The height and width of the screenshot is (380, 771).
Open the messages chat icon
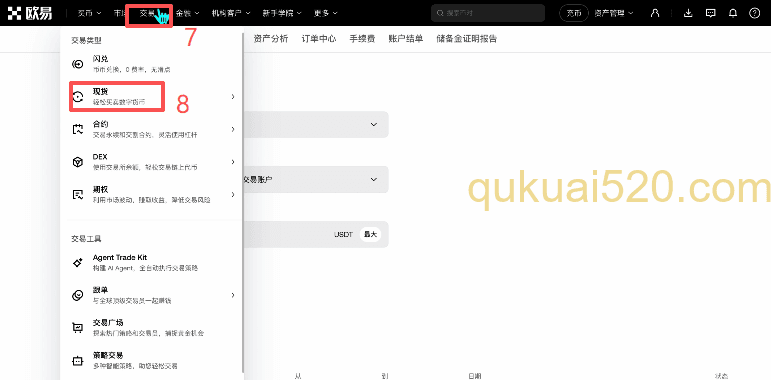click(710, 13)
